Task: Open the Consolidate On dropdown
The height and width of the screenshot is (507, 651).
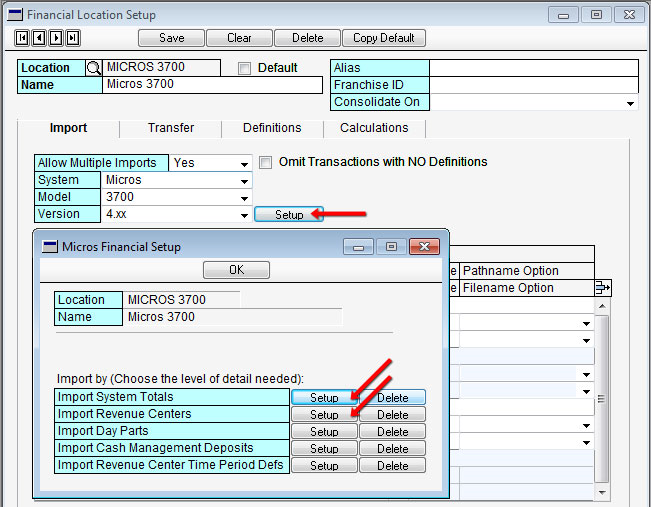Action: [630, 103]
